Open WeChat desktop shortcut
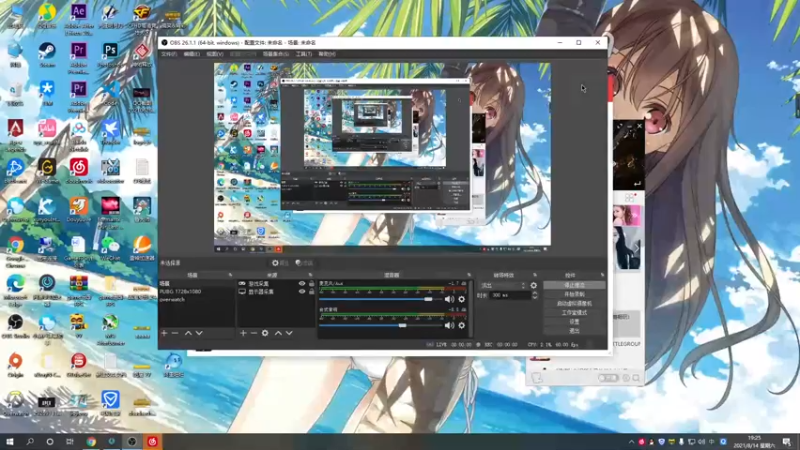 [x=110, y=248]
